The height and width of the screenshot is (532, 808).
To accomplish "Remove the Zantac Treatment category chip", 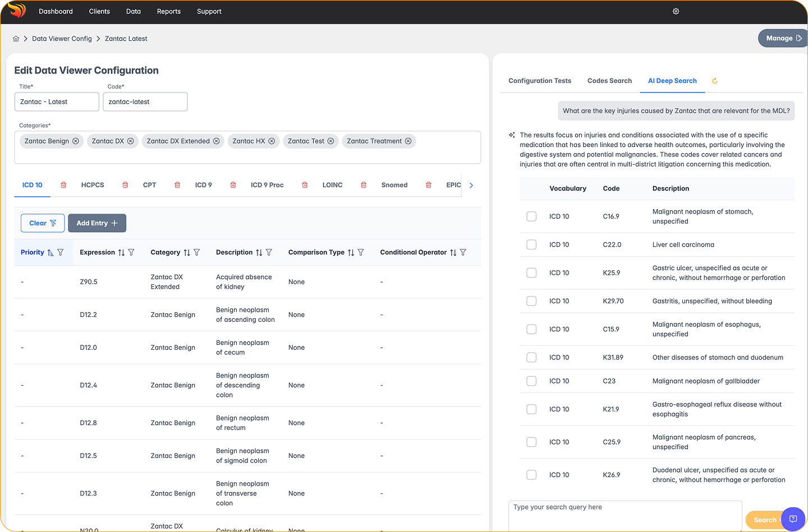I will (408, 141).
